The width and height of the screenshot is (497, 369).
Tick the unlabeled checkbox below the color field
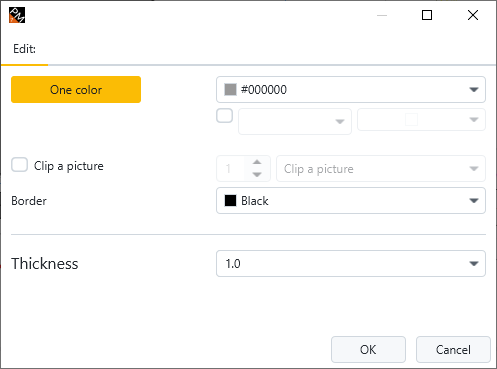pos(224,116)
